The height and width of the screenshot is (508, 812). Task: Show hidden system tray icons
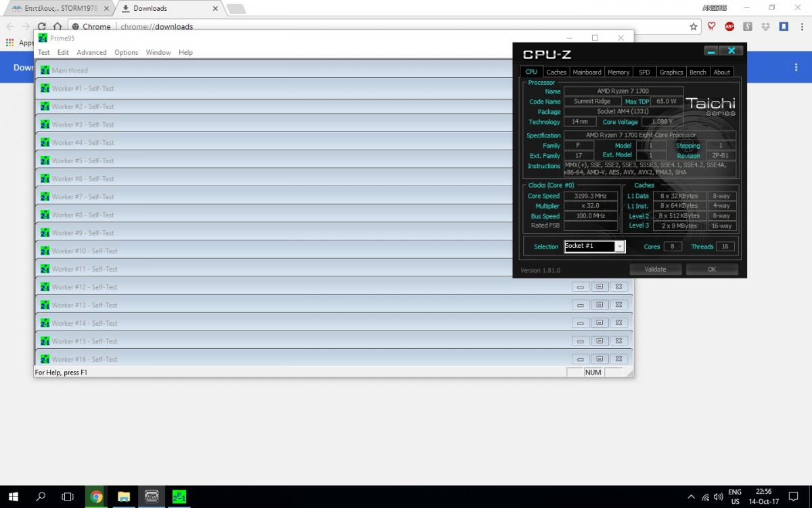pyautogui.click(x=691, y=496)
